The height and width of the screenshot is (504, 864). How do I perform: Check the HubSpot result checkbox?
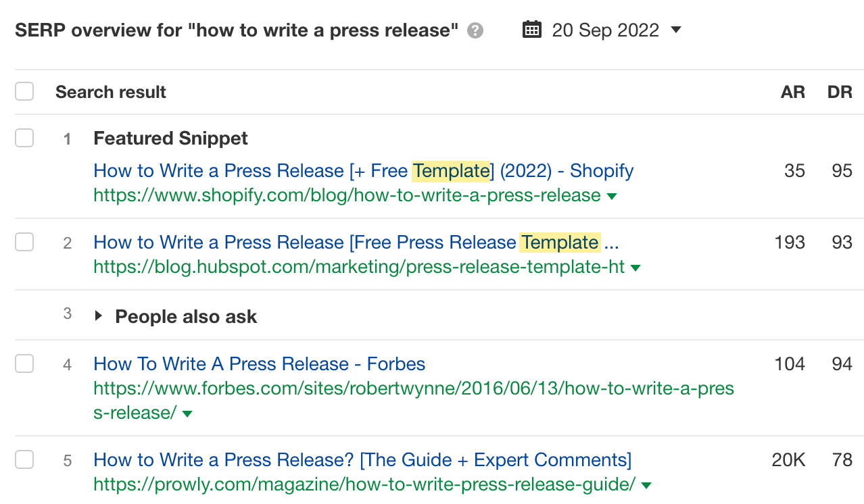click(x=24, y=241)
